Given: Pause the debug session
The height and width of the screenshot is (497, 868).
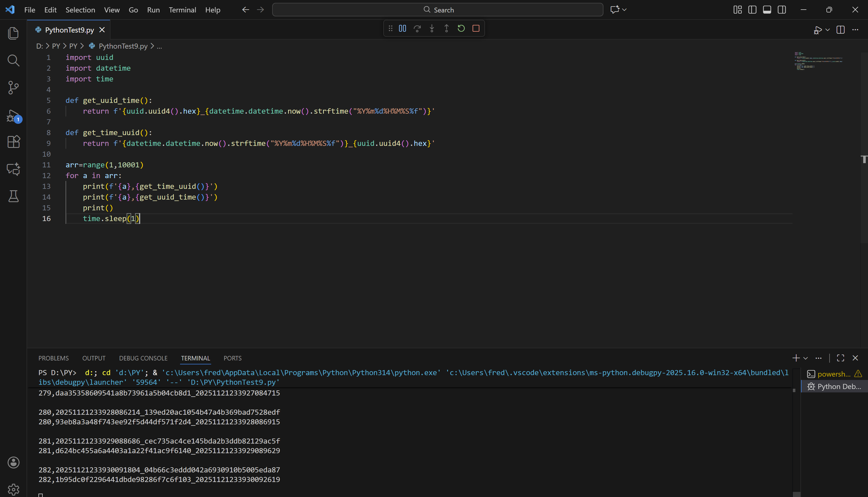Looking at the screenshot, I should pyautogui.click(x=402, y=28).
